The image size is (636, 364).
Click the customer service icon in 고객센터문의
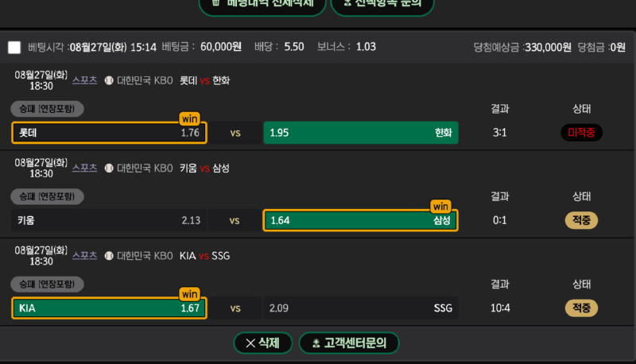coord(316,343)
